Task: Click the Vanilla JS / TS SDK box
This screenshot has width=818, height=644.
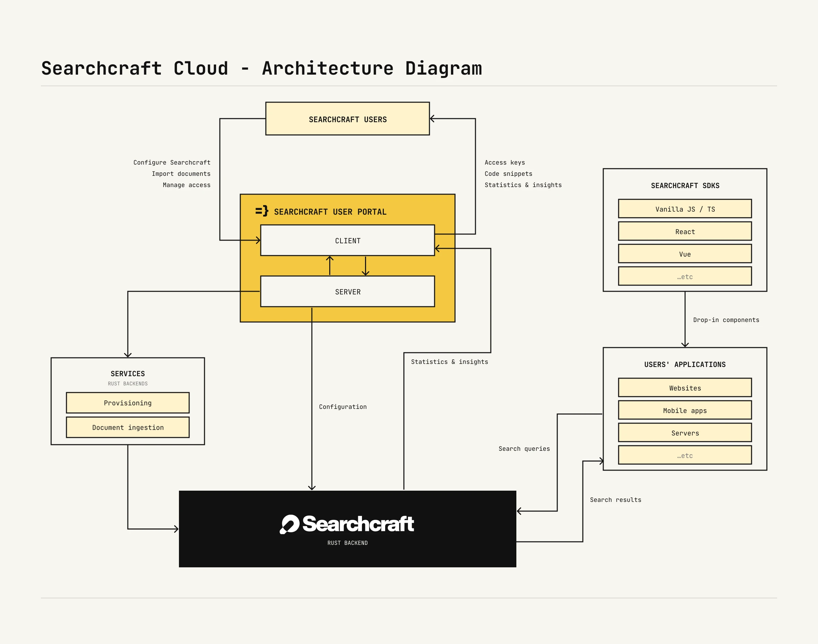Action: [685, 209]
